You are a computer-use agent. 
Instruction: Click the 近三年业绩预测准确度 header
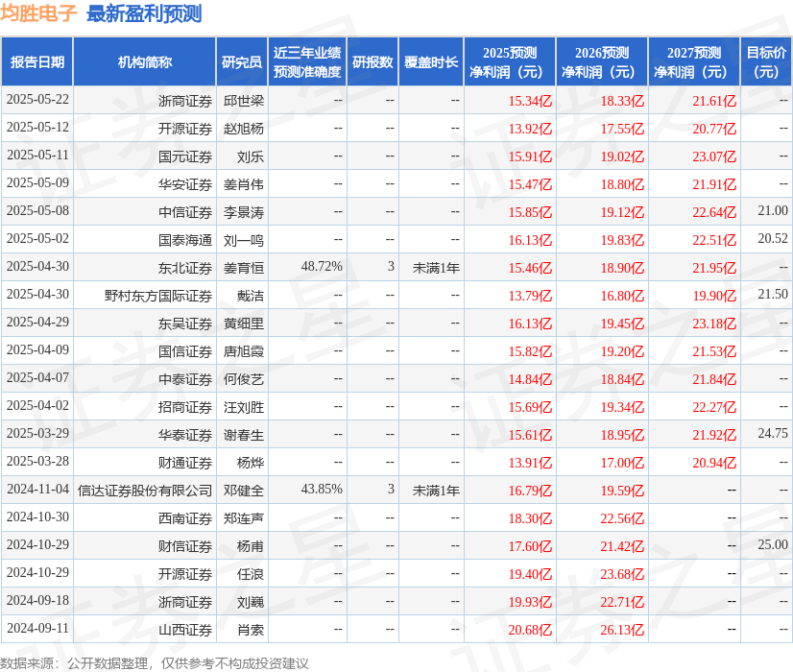tap(307, 62)
